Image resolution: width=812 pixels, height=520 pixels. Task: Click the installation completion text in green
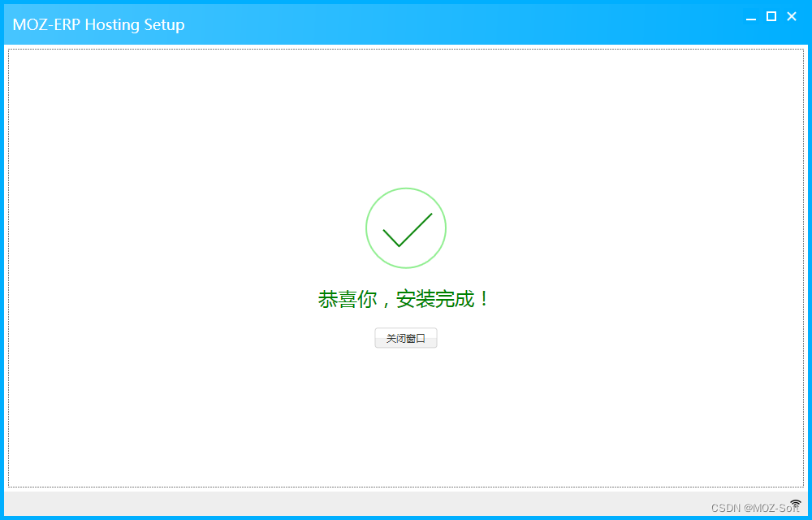coord(406,298)
